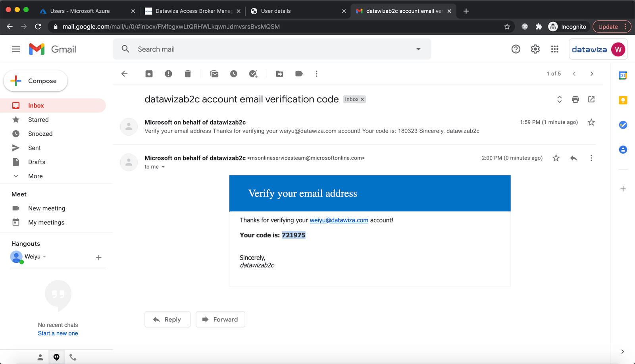Click 'Start a new one' chat link
Screen dimensions: 635x364
58,333
